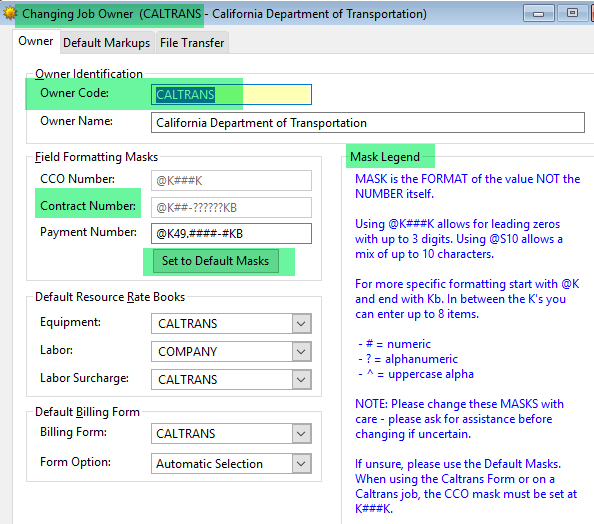The image size is (594, 524).
Task: Open the File Transfer tab
Action: tap(192, 43)
